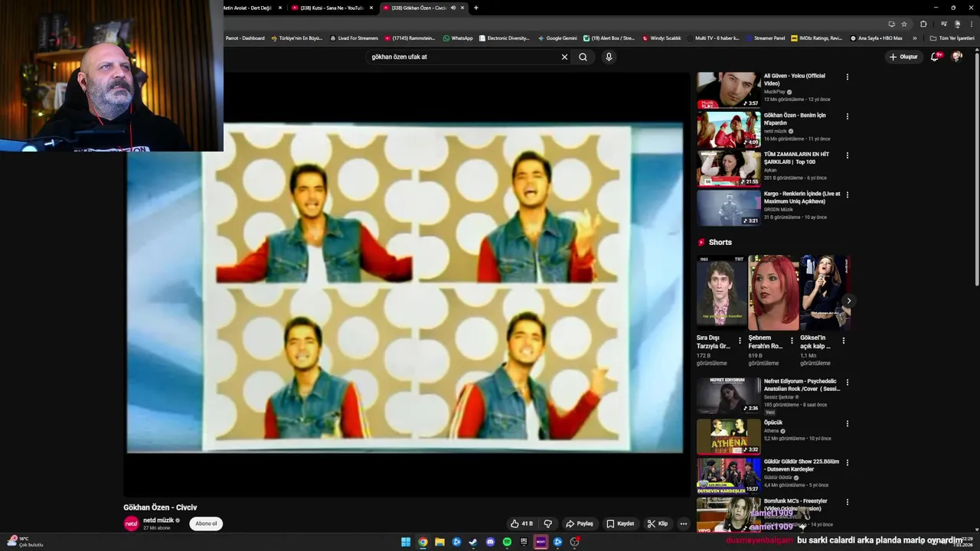Open Kargo - Renklerin İçinde video title
The width and height of the screenshot is (980, 551).
[x=802, y=197]
